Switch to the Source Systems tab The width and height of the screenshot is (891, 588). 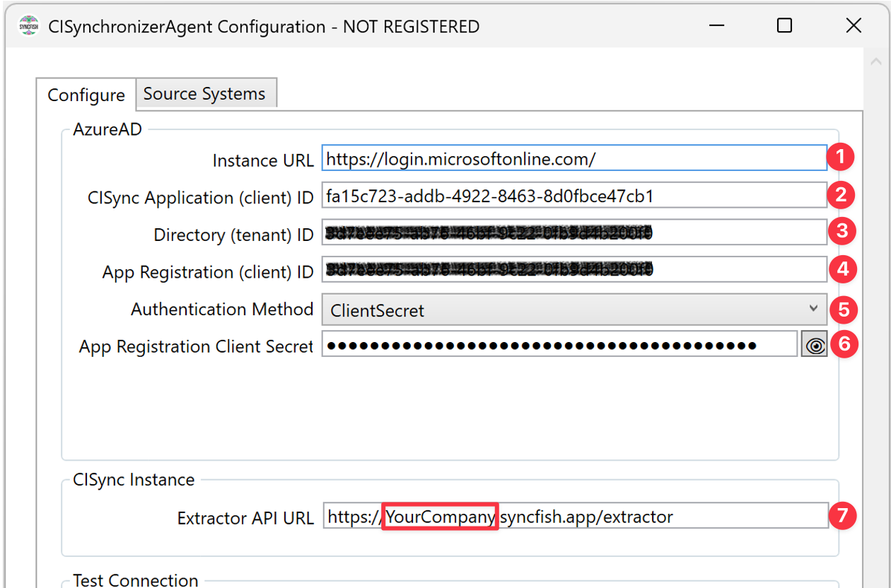click(x=204, y=93)
